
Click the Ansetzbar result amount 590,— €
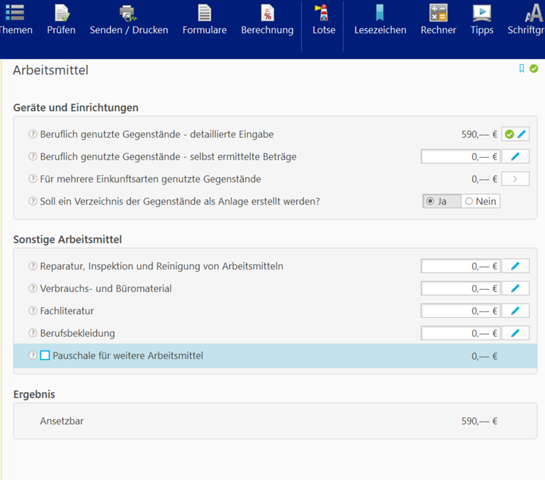pos(479,421)
